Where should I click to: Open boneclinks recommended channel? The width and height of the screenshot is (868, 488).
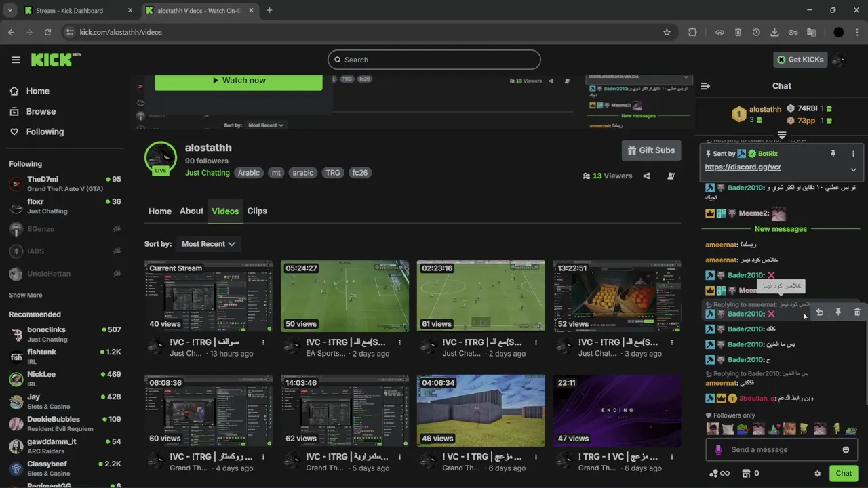[x=64, y=334]
